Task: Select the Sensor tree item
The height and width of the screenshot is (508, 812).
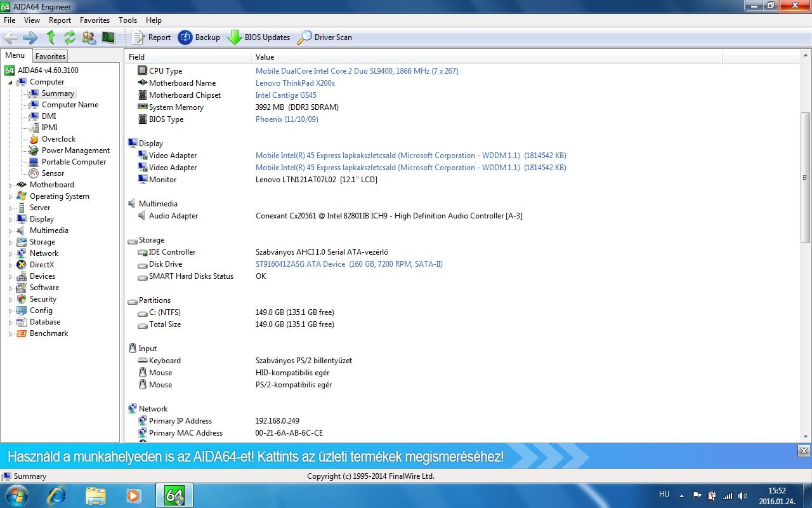Action: [53, 173]
